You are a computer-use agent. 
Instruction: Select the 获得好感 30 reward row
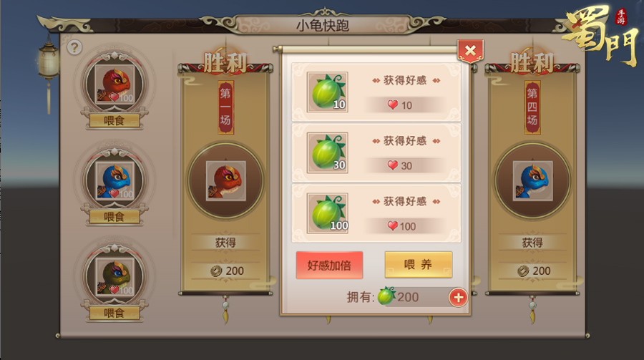tap(376, 152)
